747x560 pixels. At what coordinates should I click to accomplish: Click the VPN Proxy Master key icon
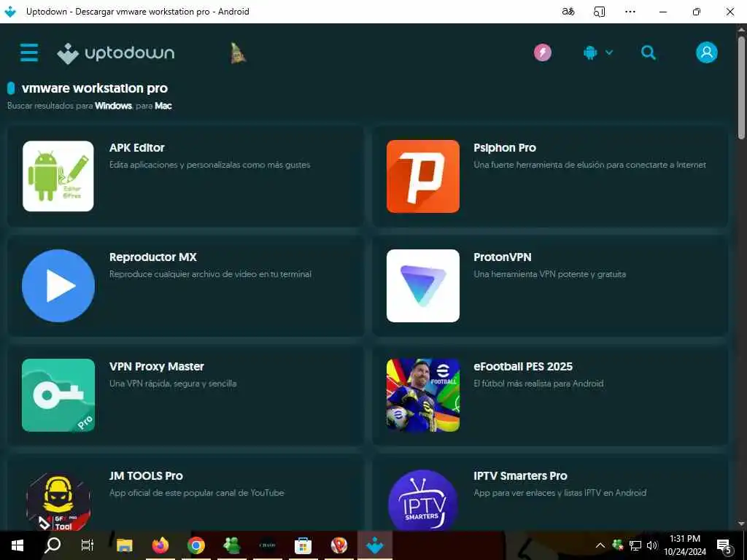click(58, 395)
